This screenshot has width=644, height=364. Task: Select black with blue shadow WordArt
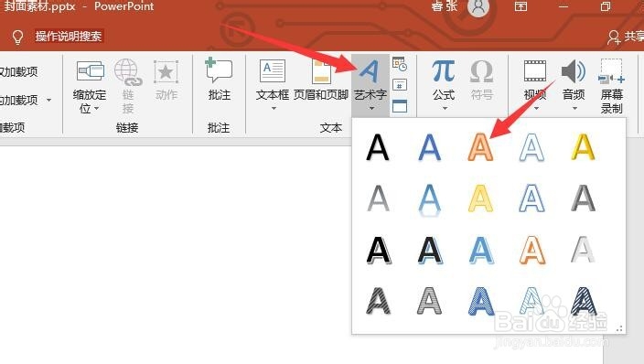click(x=430, y=251)
